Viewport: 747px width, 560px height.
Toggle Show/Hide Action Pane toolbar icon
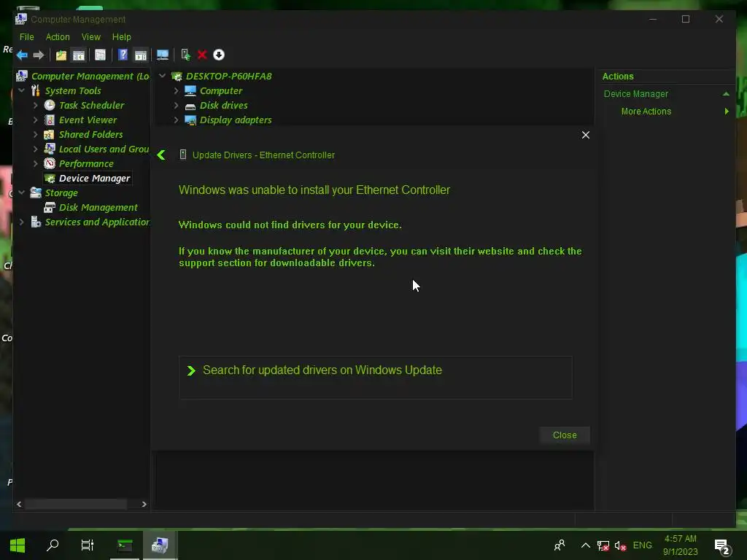coord(141,55)
